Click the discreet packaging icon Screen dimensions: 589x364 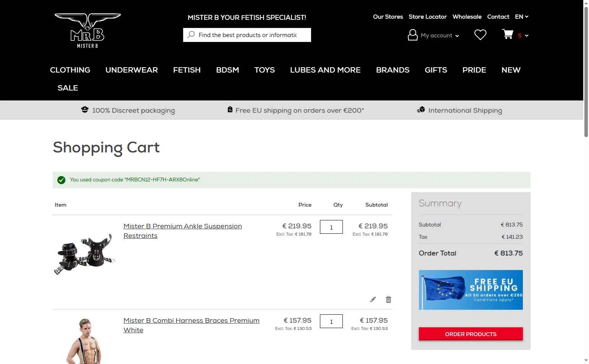pos(85,110)
